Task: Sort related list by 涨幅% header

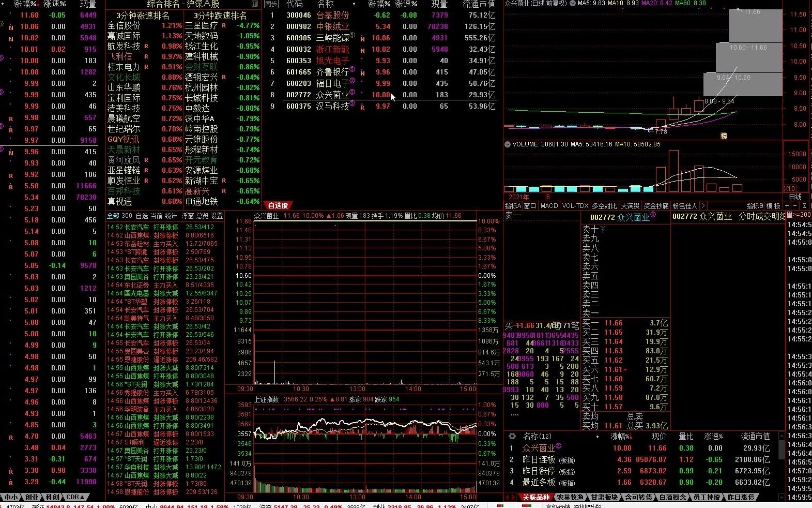Action: pos(622,437)
